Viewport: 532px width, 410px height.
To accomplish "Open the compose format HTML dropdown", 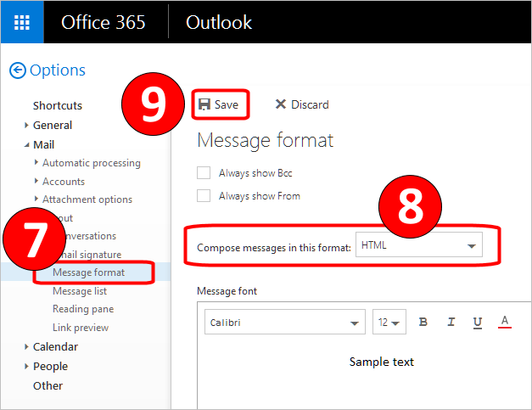I will pos(419,244).
